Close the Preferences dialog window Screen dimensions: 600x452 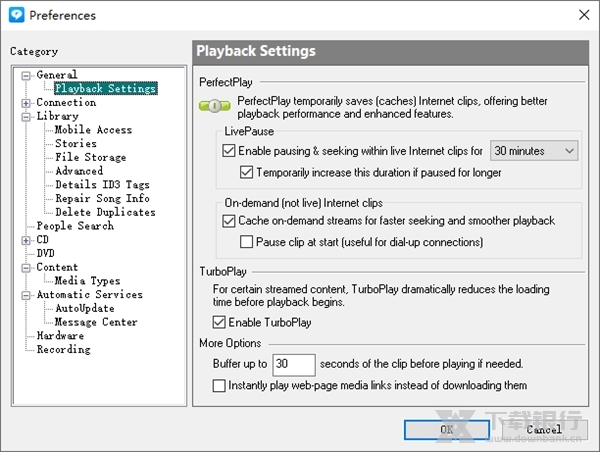point(583,15)
